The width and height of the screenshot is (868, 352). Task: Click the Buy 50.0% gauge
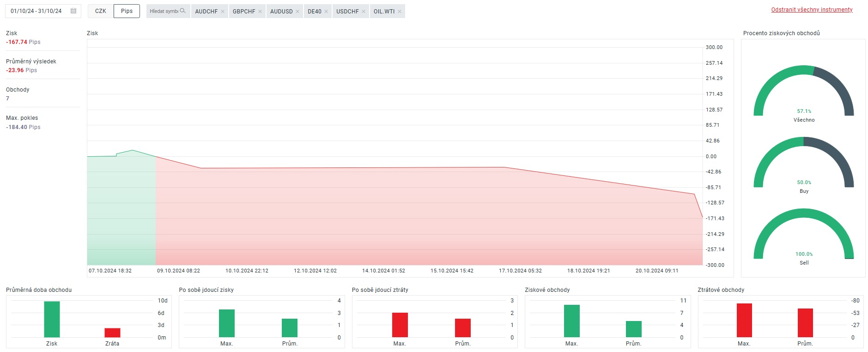pos(803,164)
